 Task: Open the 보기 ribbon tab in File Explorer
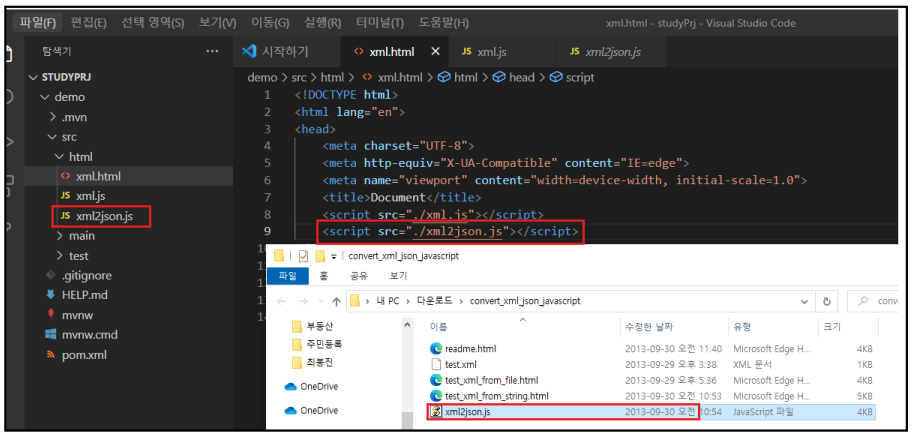click(398, 275)
